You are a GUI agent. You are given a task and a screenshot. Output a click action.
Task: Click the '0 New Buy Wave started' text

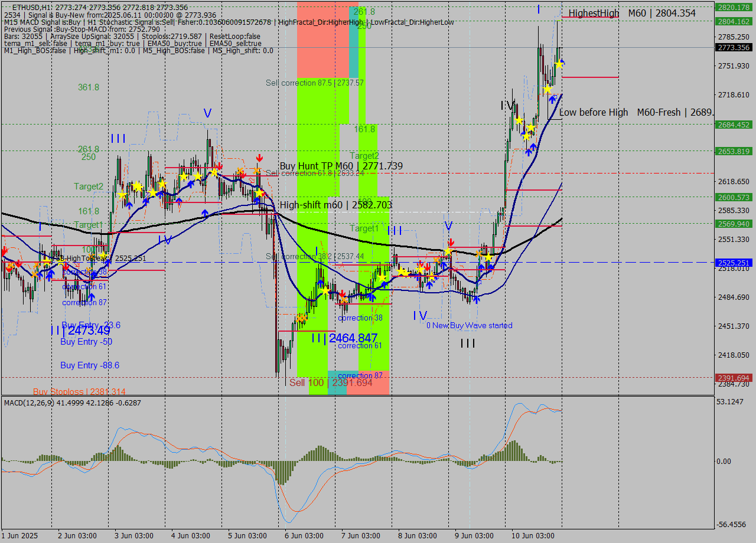[x=470, y=325]
